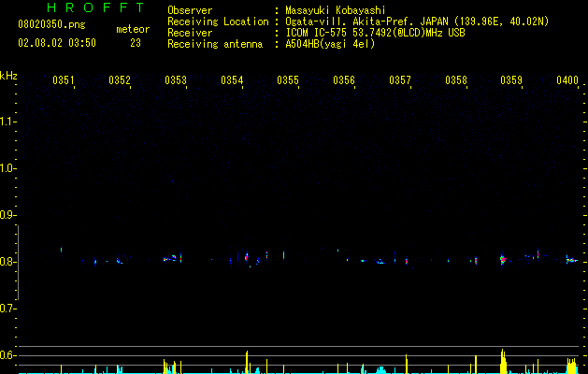Select the filename 08020350.png
This screenshot has width=588, height=374.
[51, 25]
